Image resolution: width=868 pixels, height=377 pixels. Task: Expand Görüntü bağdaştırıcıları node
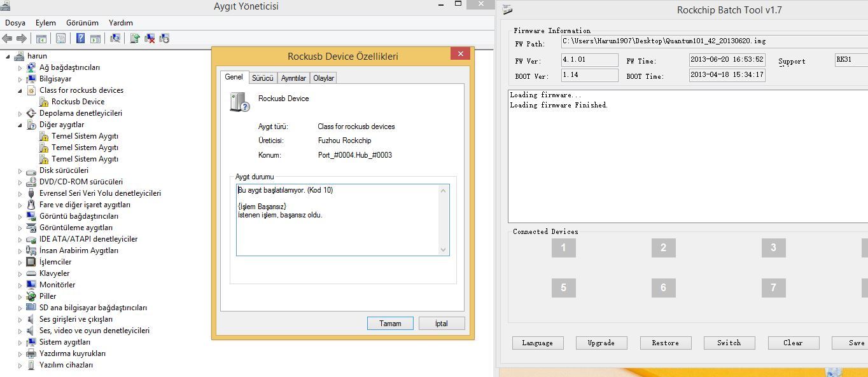coord(20,217)
